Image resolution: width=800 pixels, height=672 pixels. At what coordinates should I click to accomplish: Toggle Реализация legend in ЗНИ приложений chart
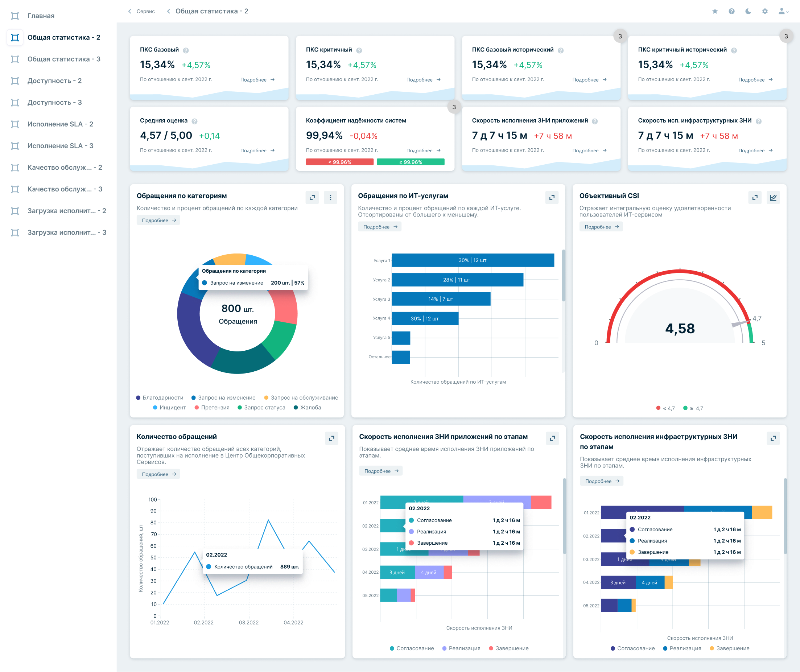tap(461, 648)
